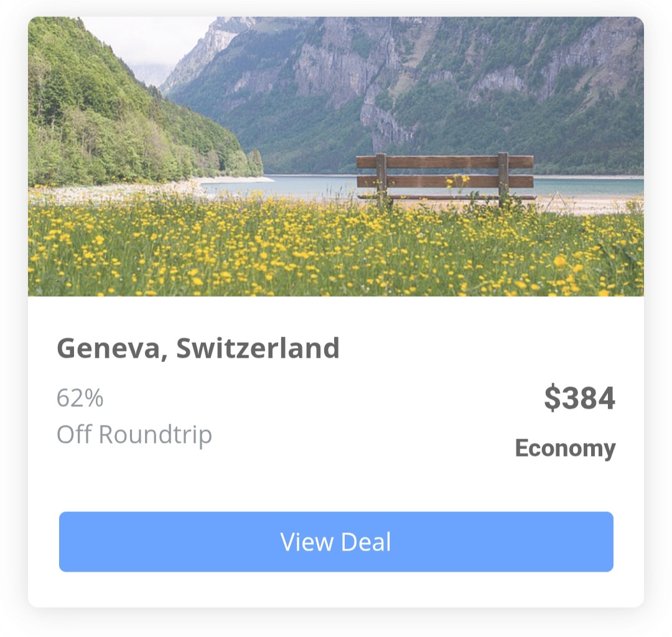Click the Economy class label
The image size is (672, 637).
click(565, 449)
